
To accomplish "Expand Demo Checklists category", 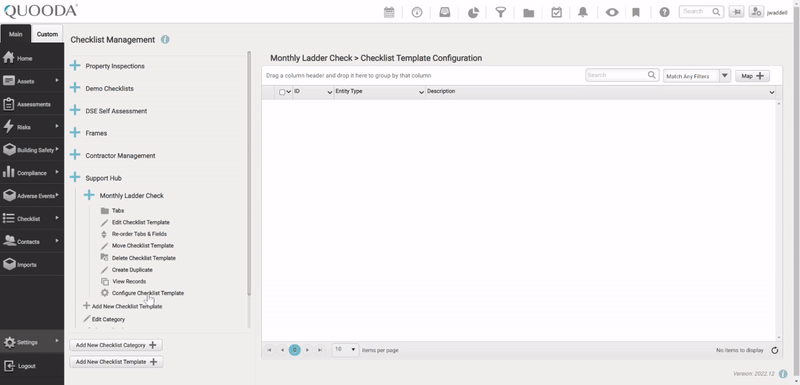I will tap(75, 88).
